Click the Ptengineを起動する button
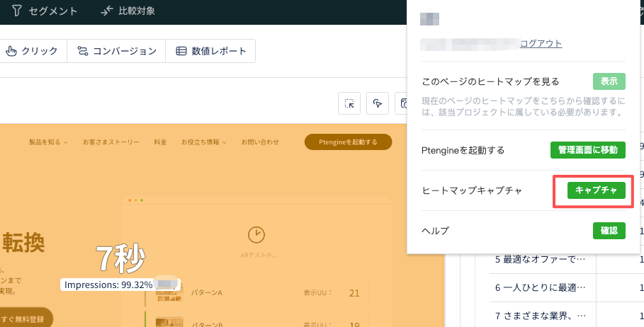The height and width of the screenshot is (327, 644). pyautogui.click(x=348, y=142)
